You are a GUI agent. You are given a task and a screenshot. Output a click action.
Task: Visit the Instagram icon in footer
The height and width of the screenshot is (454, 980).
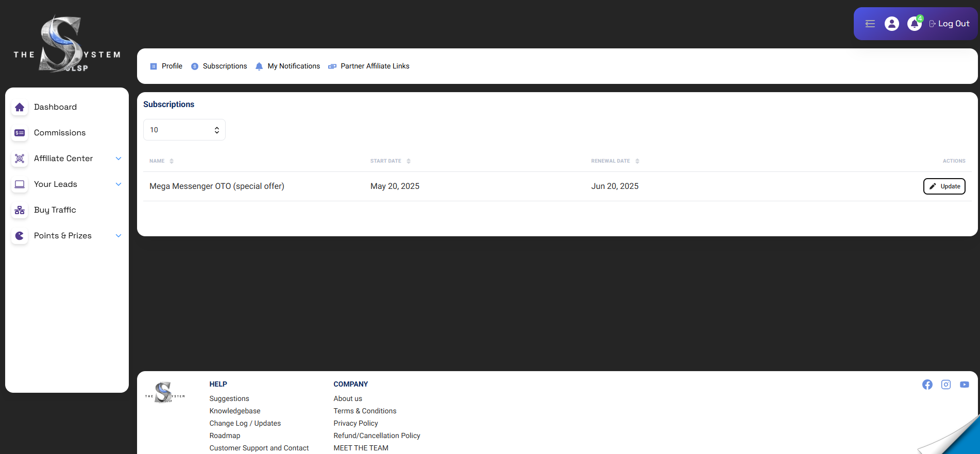click(x=945, y=385)
